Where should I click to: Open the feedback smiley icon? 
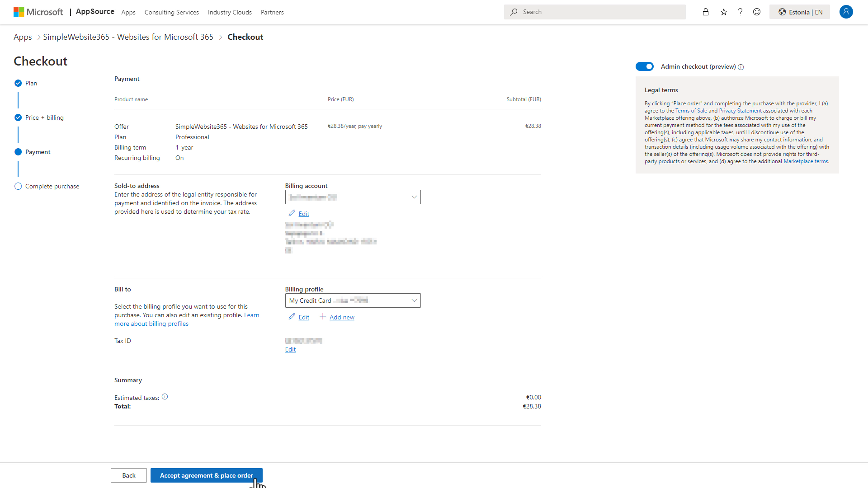click(757, 12)
